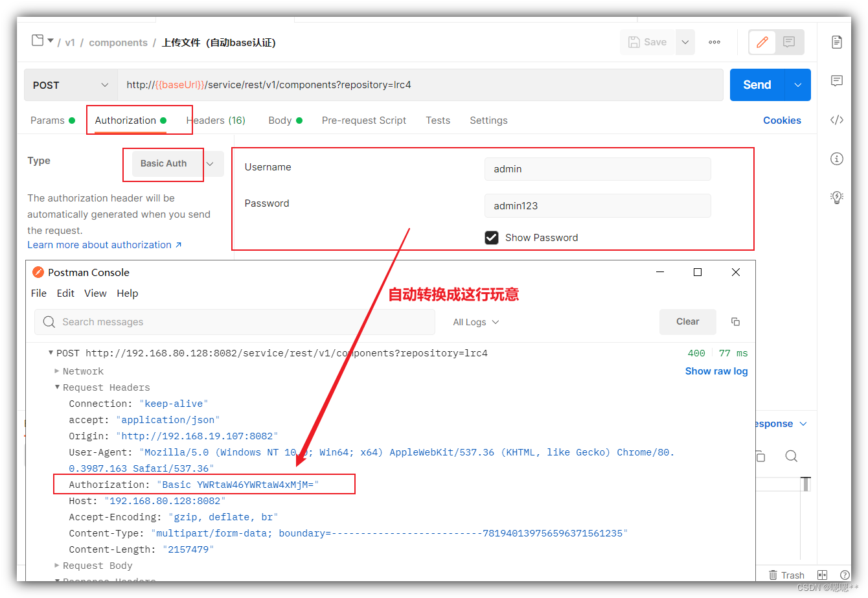Collapse the POST request log entry

(51, 353)
